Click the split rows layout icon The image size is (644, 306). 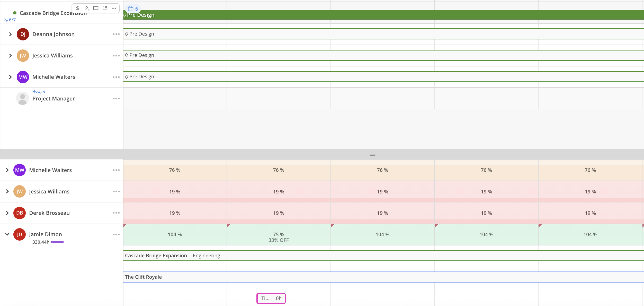point(96,8)
